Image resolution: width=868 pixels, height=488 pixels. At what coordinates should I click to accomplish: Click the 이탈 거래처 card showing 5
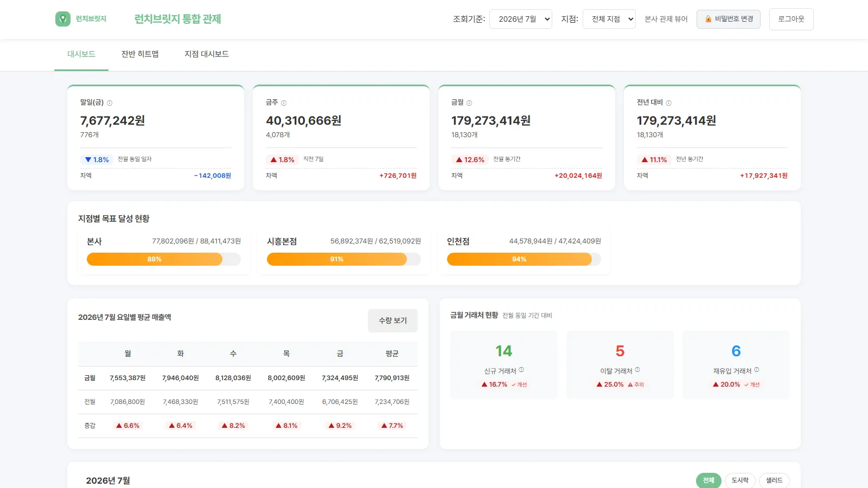[x=620, y=365]
